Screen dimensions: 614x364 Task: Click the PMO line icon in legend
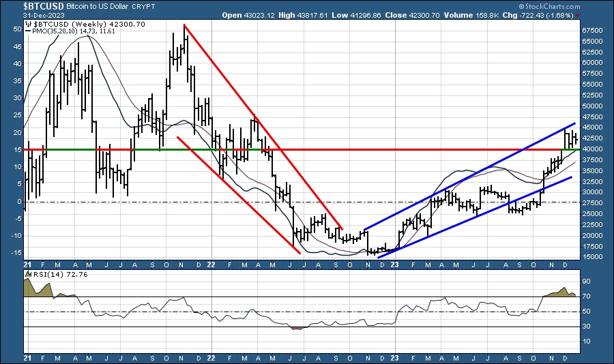29,31
